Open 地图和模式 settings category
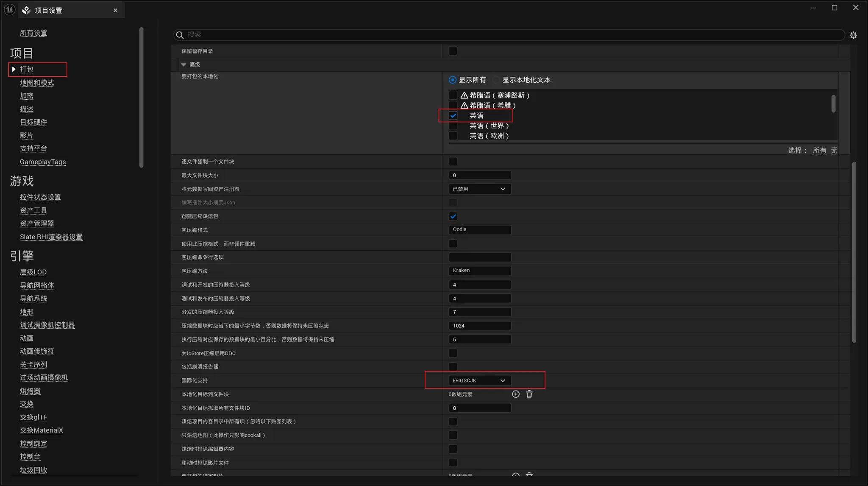 point(37,83)
